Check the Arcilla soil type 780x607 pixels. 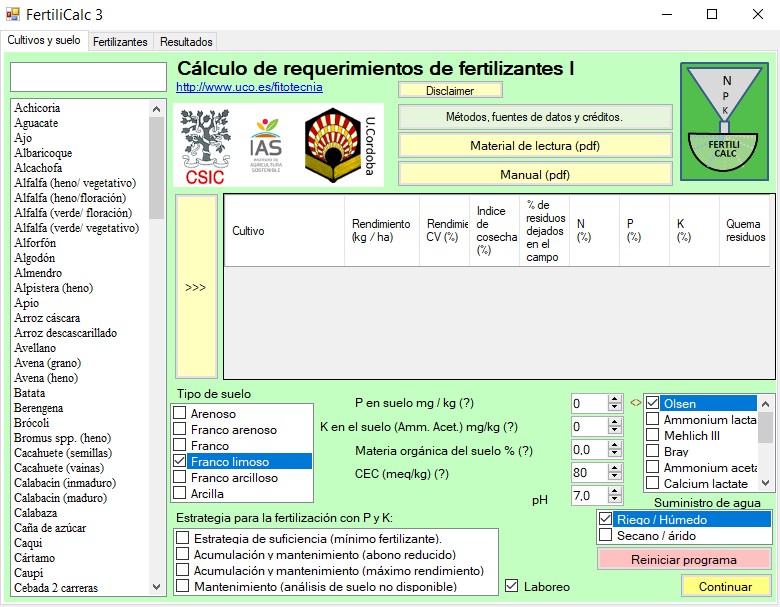[180, 493]
